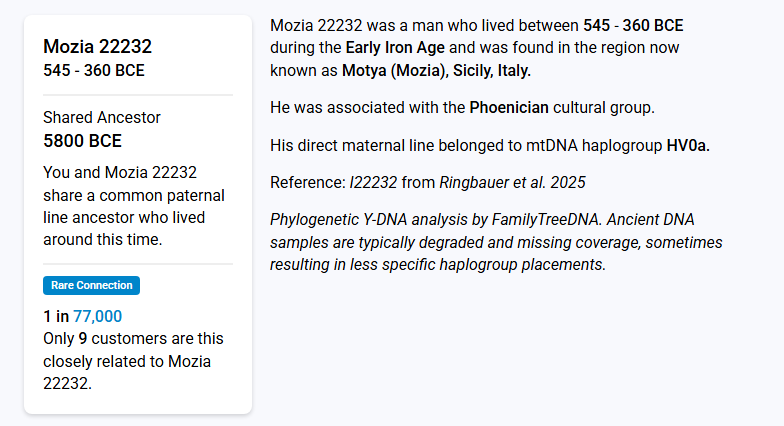Click the FamilyTreeDNA phylogenetic analysis note
The width and height of the screenshot is (784, 426).
pos(496,242)
